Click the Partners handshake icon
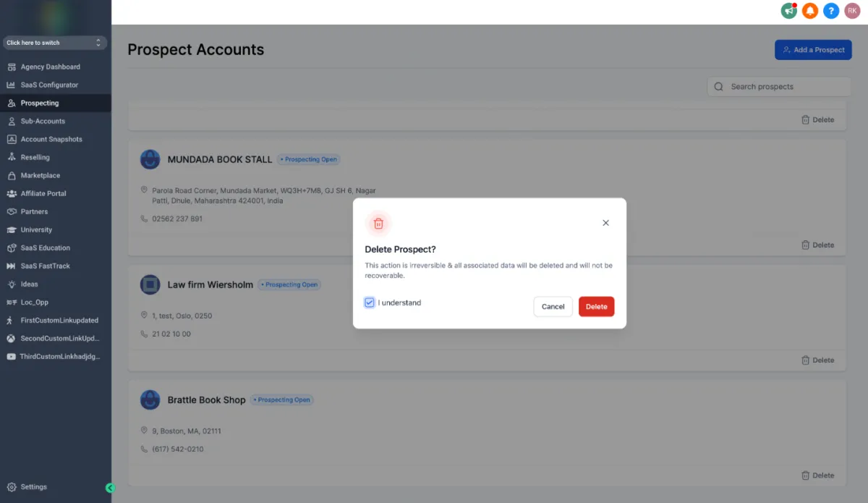The height and width of the screenshot is (503, 868). 12,211
